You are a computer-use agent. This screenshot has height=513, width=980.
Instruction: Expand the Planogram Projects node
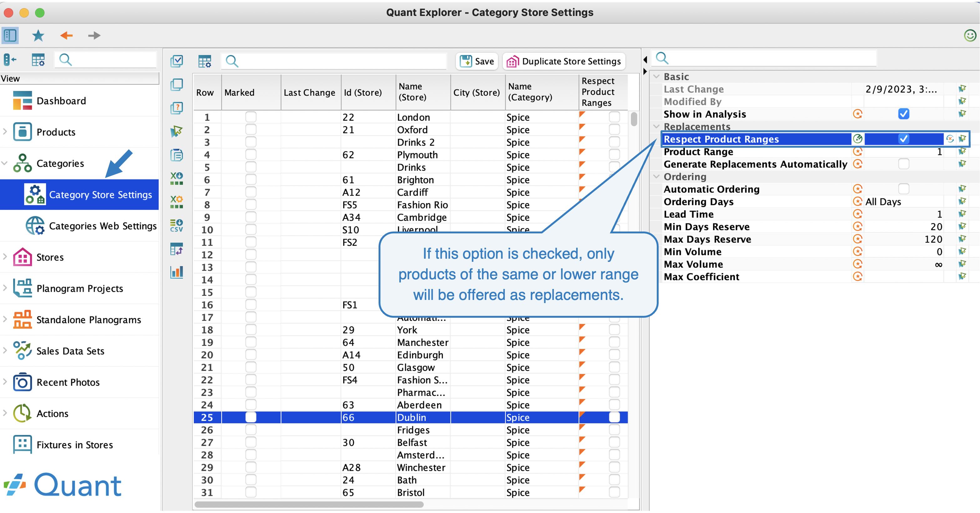pyautogui.click(x=5, y=288)
